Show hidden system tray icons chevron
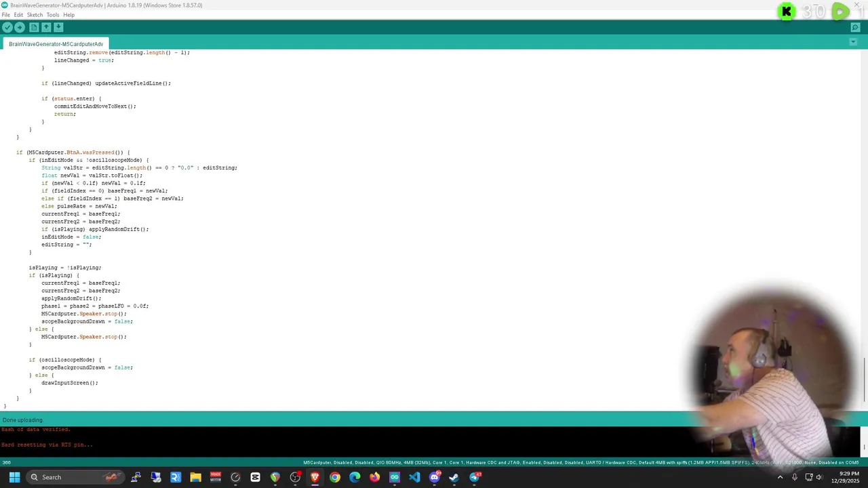This screenshot has height=488, width=868. (780, 477)
